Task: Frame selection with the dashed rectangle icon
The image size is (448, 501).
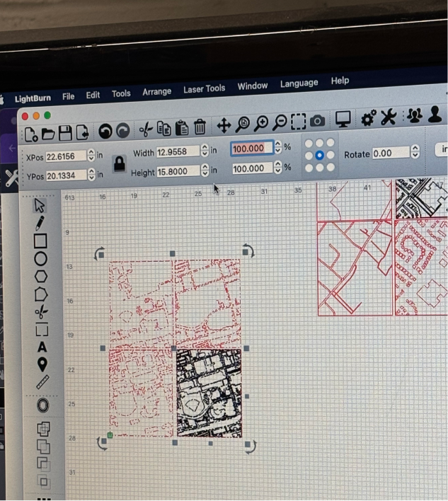Action: tap(298, 122)
